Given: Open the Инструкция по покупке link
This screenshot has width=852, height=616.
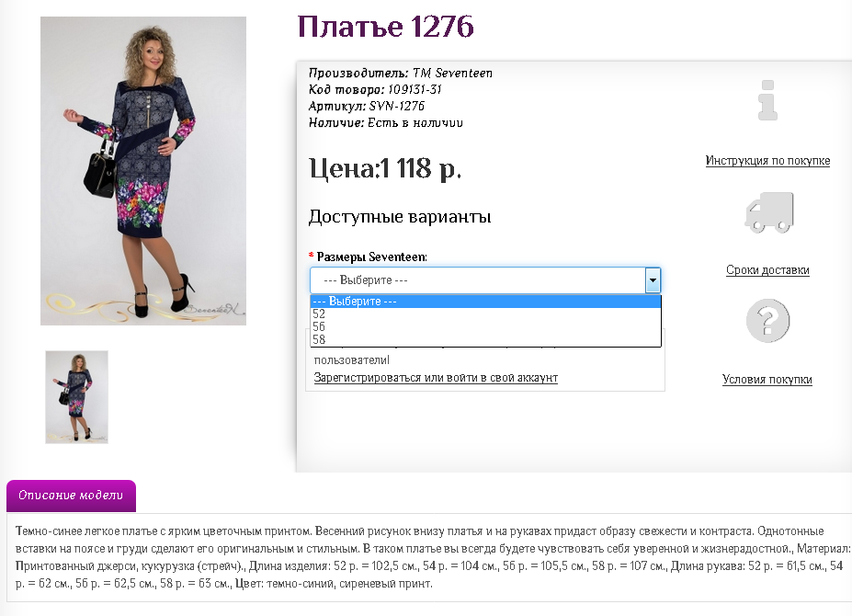Looking at the screenshot, I should pos(767,160).
